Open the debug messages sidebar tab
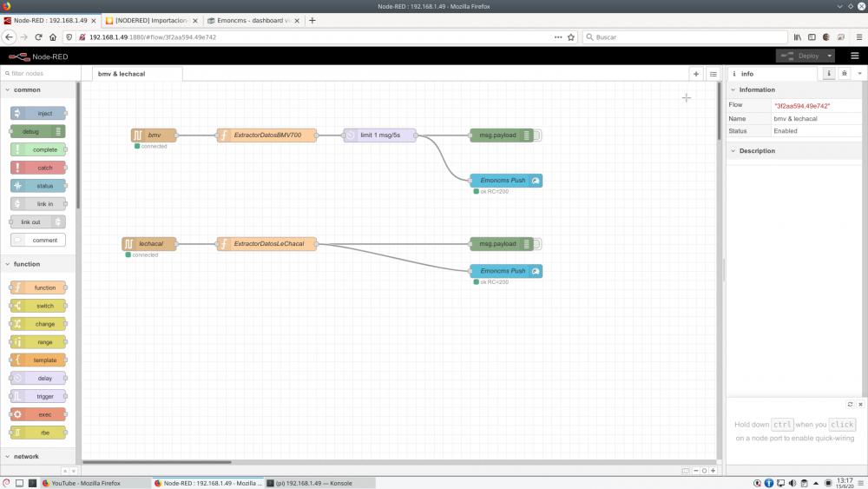 (845, 74)
